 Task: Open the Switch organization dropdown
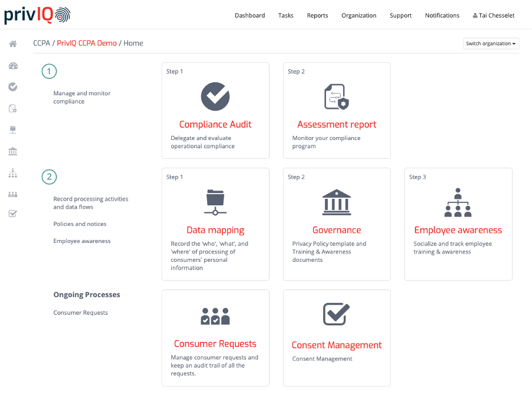coord(491,44)
